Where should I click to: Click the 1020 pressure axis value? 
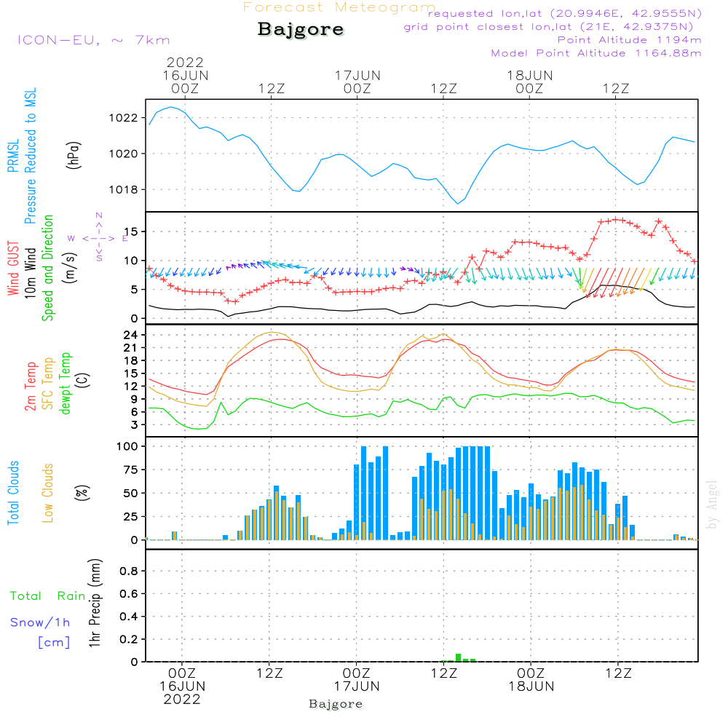pos(124,154)
